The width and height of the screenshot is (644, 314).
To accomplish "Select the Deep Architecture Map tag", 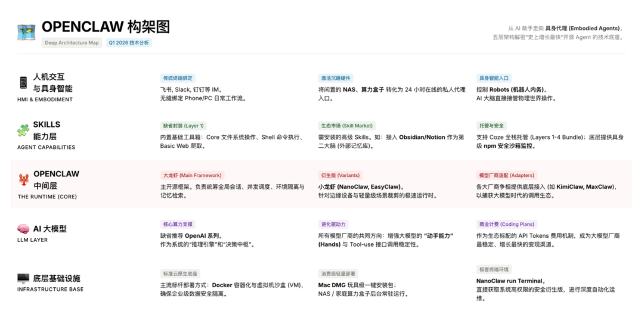I will pos(72,43).
